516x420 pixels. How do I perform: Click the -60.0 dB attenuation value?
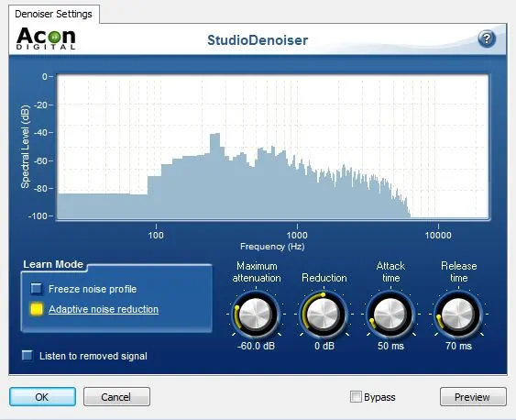pos(256,346)
